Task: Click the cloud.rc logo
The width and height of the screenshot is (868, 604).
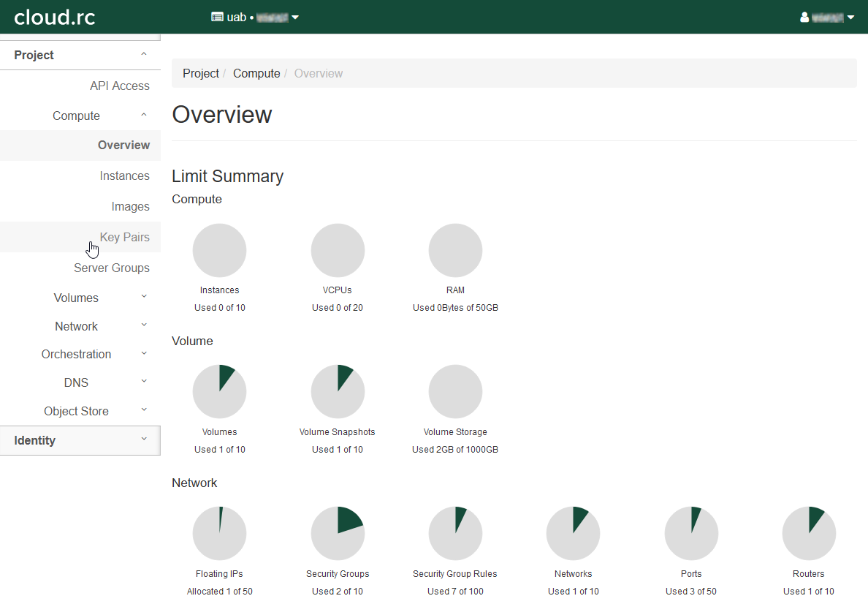Action: coord(55,17)
